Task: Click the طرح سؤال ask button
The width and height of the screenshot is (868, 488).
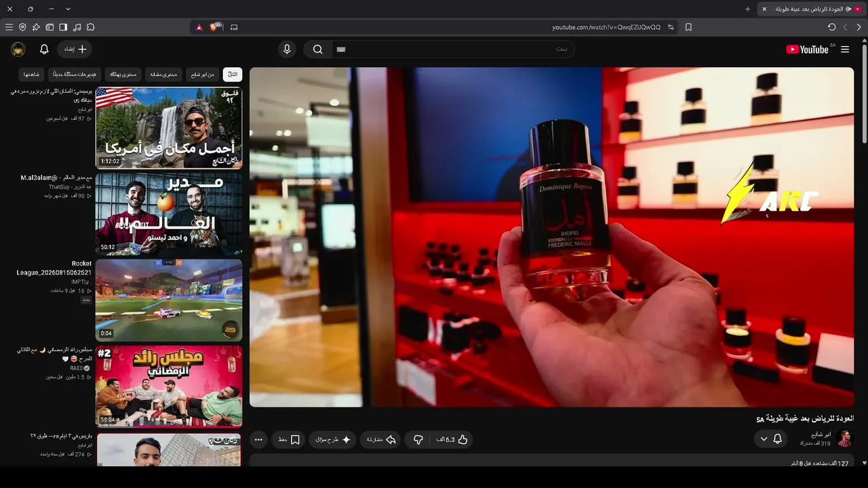Action: point(333,439)
